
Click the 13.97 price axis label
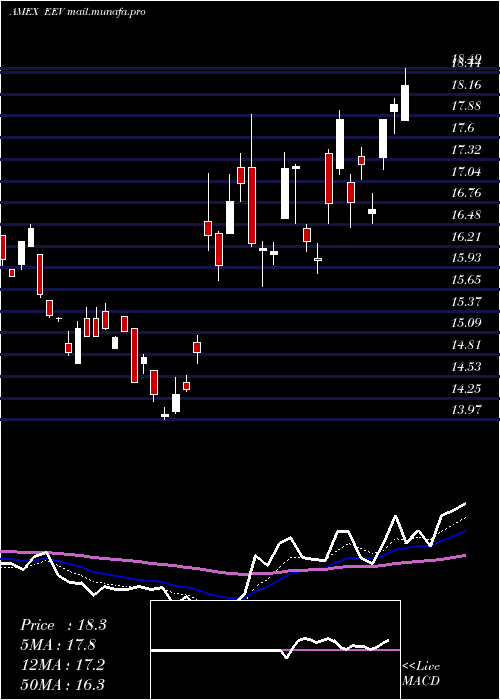[466, 410]
